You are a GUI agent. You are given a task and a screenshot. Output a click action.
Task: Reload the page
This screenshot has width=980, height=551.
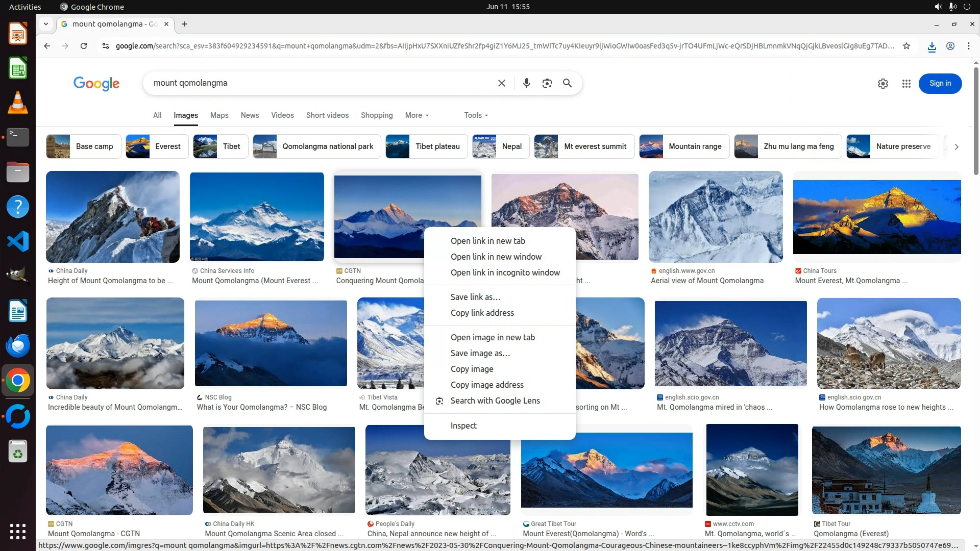[x=84, y=46]
